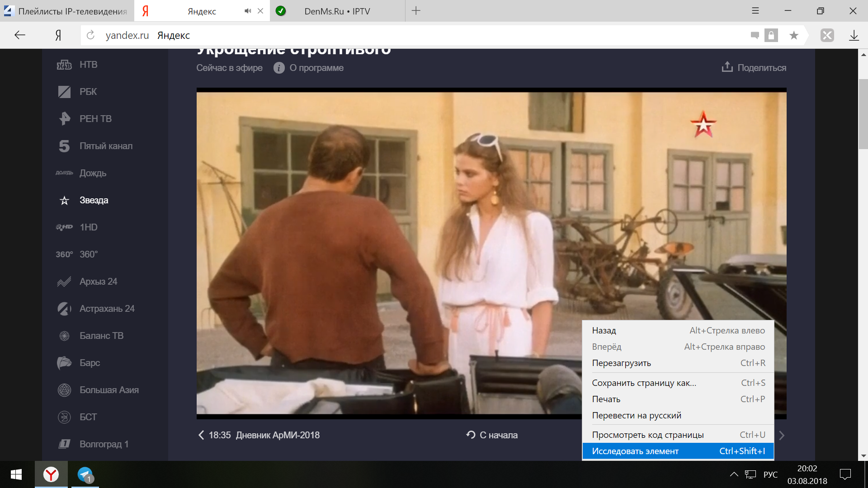This screenshot has height=488, width=868.
Task: Click the page vertical scrollbar thumb
Action: point(863,113)
